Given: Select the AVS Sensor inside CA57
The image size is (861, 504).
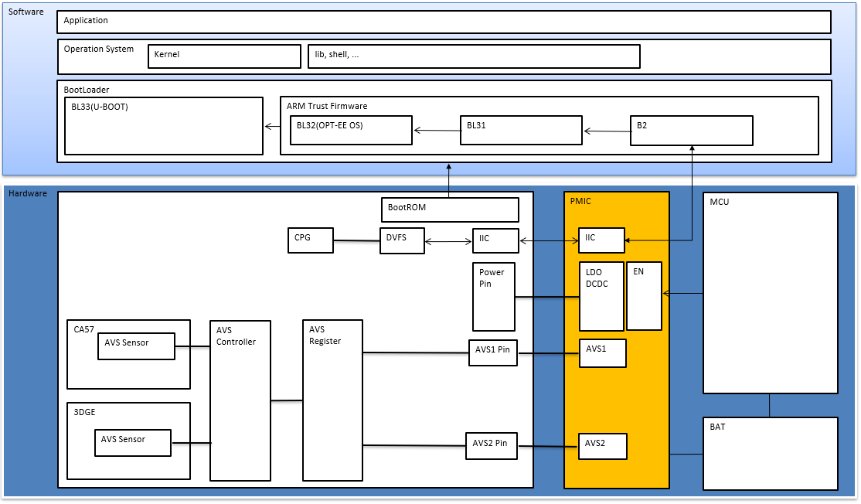Looking at the screenshot, I should [137, 346].
